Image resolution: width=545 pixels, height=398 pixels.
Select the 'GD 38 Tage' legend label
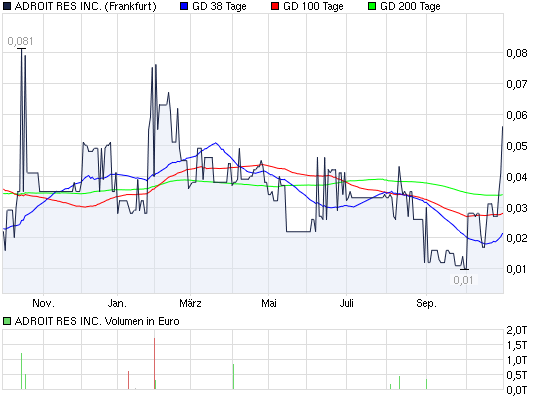[x=219, y=6]
